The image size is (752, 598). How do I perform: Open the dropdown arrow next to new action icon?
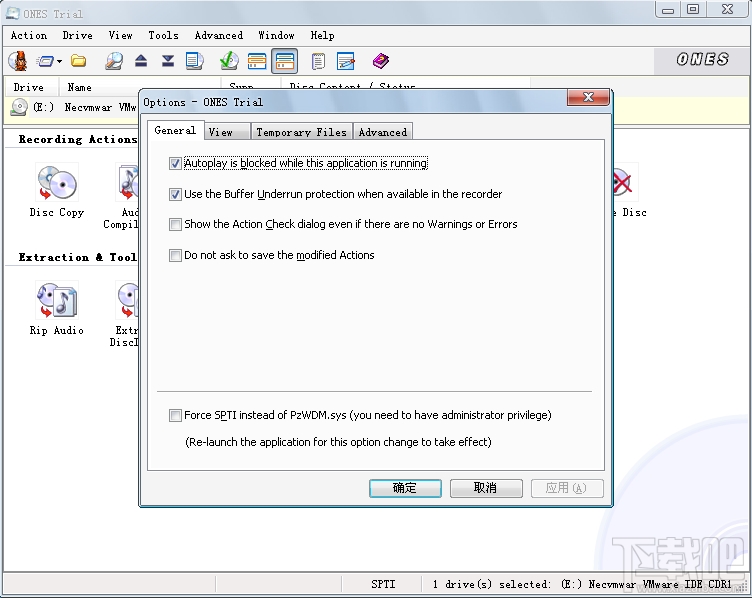[x=59, y=61]
